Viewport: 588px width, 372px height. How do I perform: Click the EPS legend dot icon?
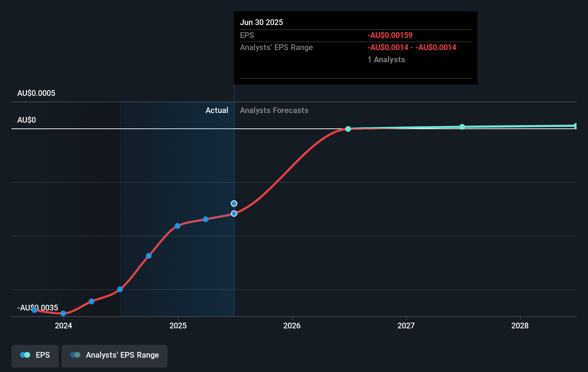[x=25, y=355]
